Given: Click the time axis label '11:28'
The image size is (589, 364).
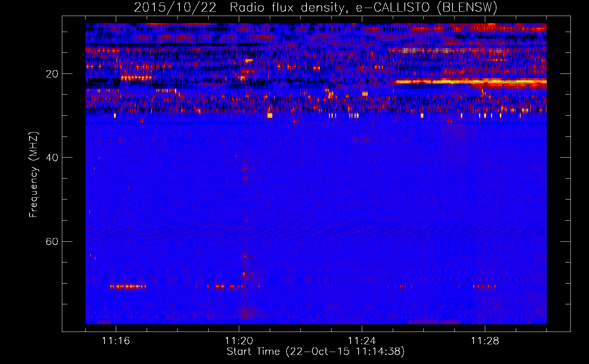Looking at the screenshot, I should click(x=485, y=341).
